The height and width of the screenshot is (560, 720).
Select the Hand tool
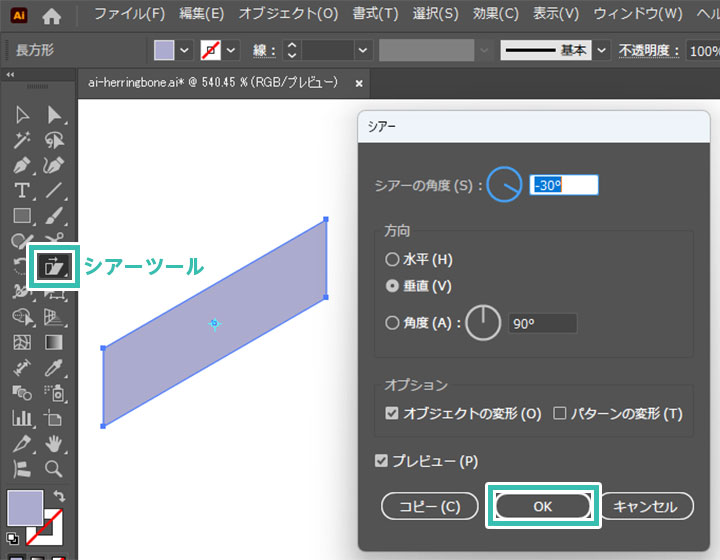pyautogui.click(x=54, y=443)
